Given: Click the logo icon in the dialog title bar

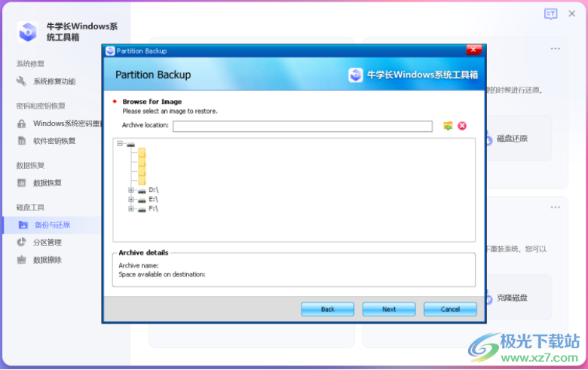Looking at the screenshot, I should (110, 51).
